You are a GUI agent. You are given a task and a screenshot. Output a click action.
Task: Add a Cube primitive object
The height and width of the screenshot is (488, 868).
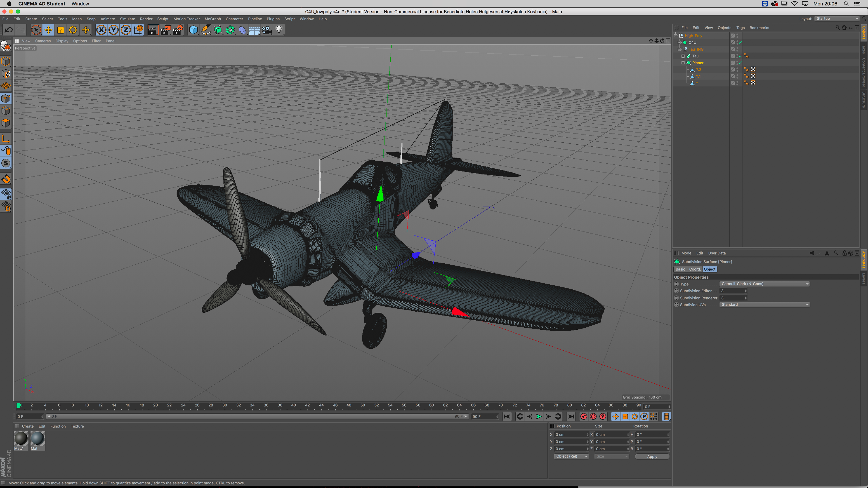point(193,30)
